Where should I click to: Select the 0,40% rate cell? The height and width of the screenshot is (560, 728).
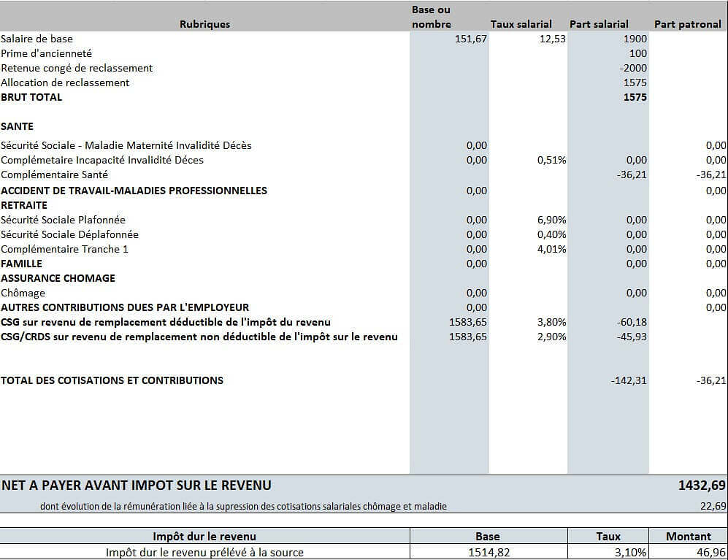551,234
